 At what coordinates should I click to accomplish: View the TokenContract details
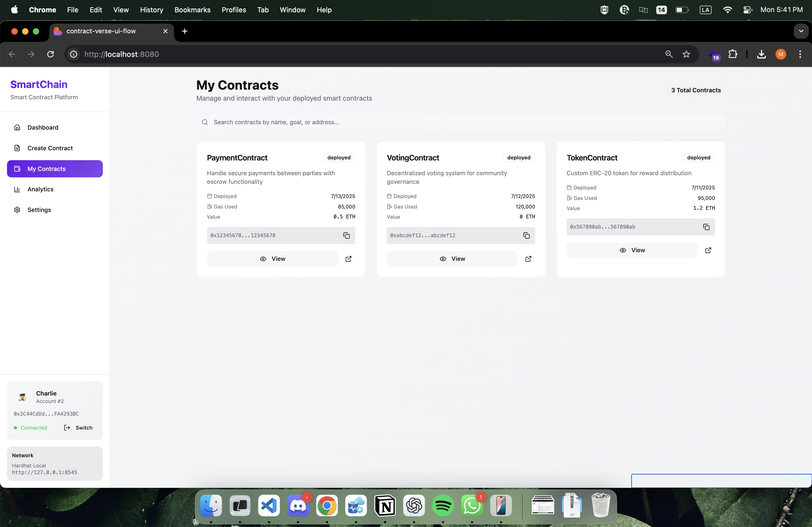[632, 250]
